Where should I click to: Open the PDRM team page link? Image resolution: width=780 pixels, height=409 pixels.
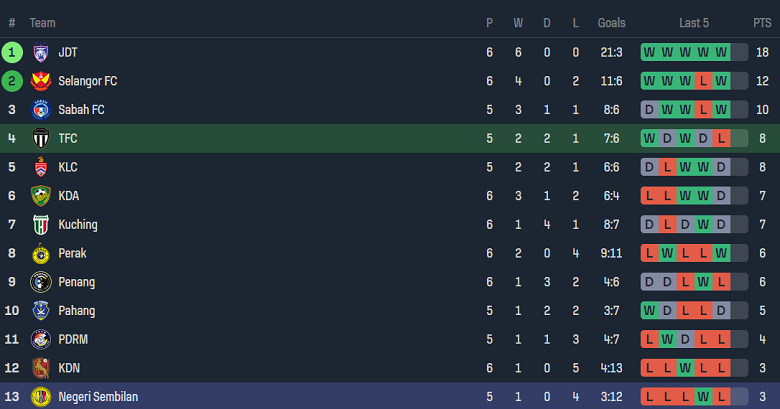pyautogui.click(x=74, y=340)
